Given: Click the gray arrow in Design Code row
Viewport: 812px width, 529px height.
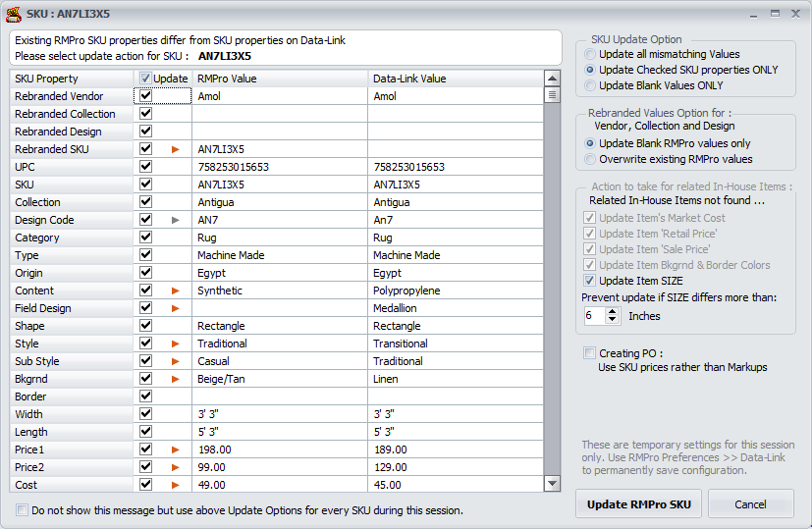Looking at the screenshot, I should (176, 220).
